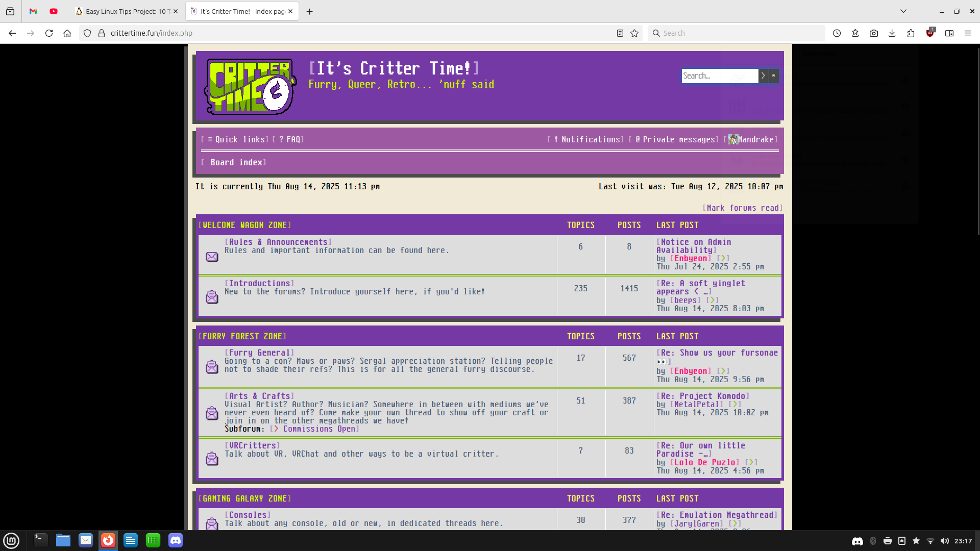Switch to Easy Linux Tips Project tab

click(125, 11)
